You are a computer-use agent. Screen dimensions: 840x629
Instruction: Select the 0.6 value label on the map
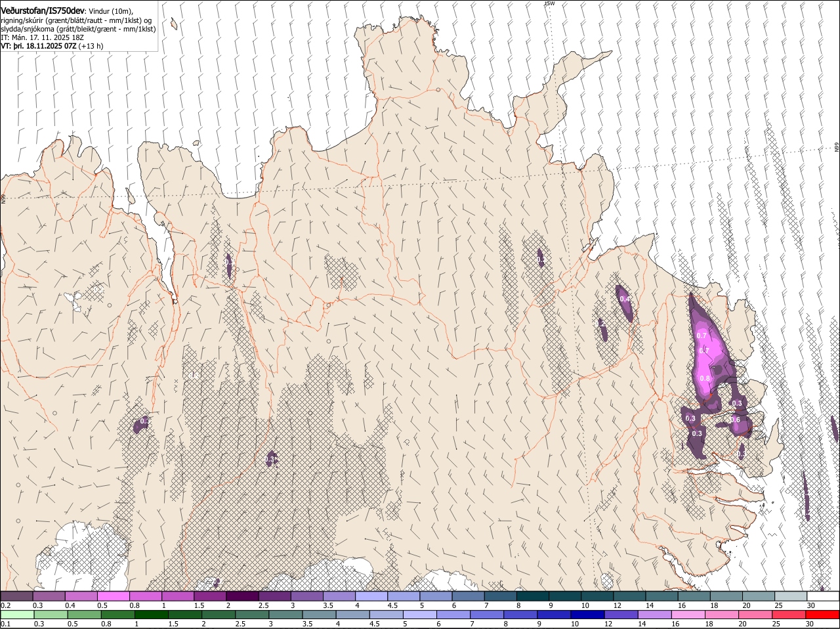[x=736, y=420]
